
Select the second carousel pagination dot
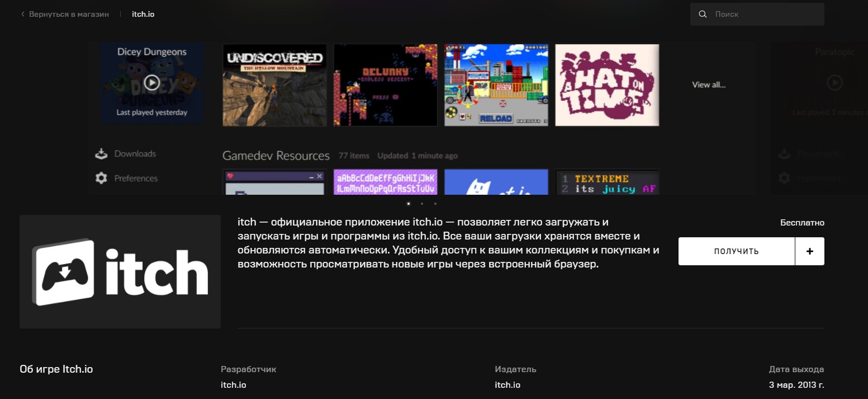coord(422,204)
